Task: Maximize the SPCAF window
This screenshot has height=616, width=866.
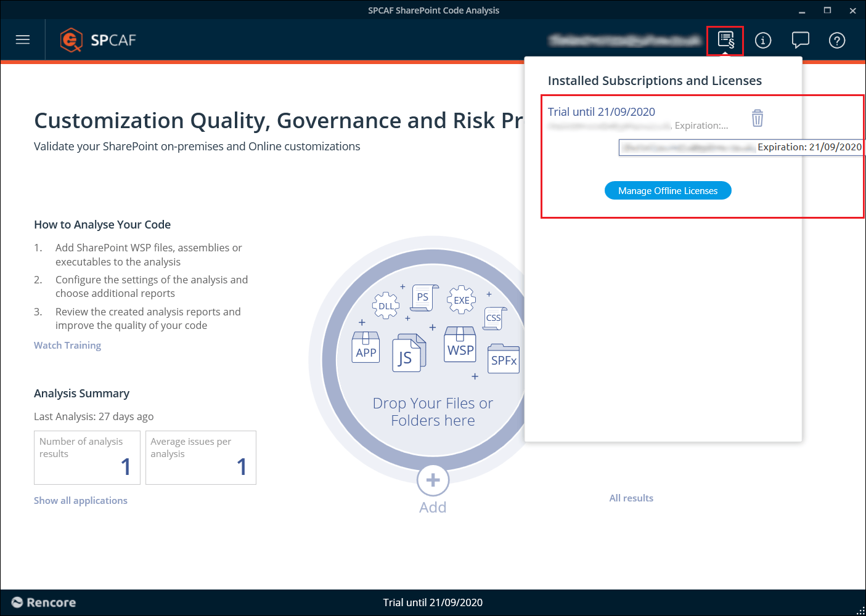Action: click(x=827, y=10)
